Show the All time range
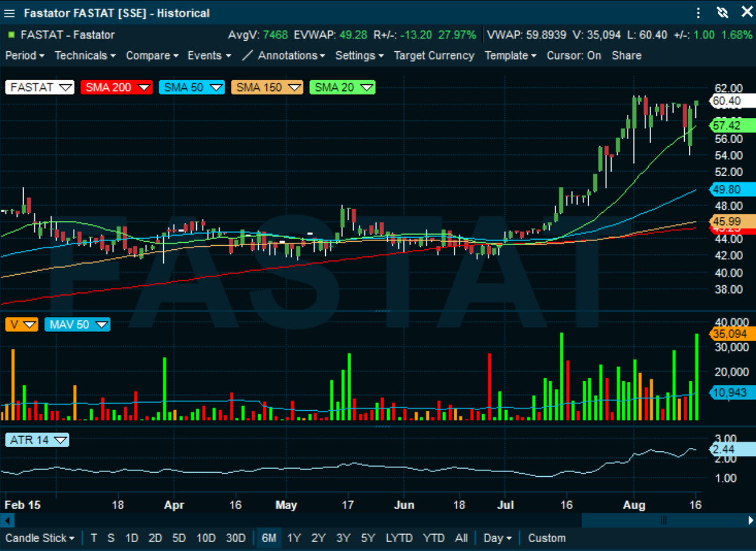 (x=461, y=538)
